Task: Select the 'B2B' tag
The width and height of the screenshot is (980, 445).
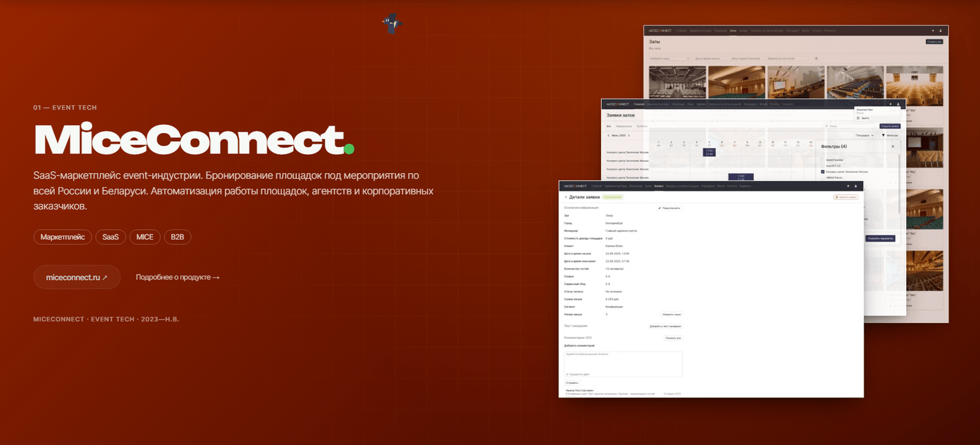Action: (177, 237)
